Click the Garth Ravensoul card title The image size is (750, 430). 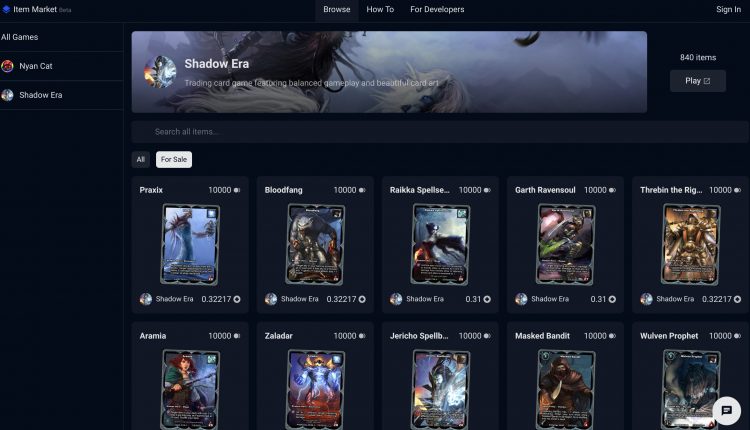click(x=545, y=190)
